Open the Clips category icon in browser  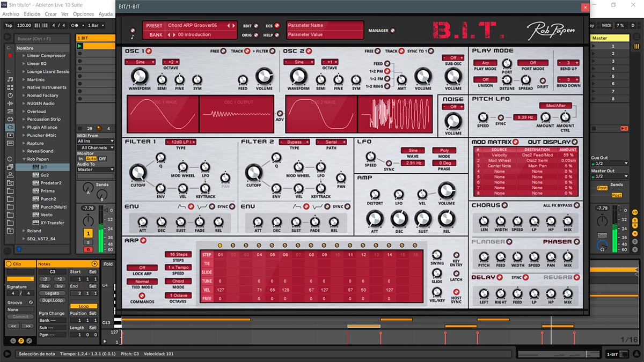coord(10,135)
